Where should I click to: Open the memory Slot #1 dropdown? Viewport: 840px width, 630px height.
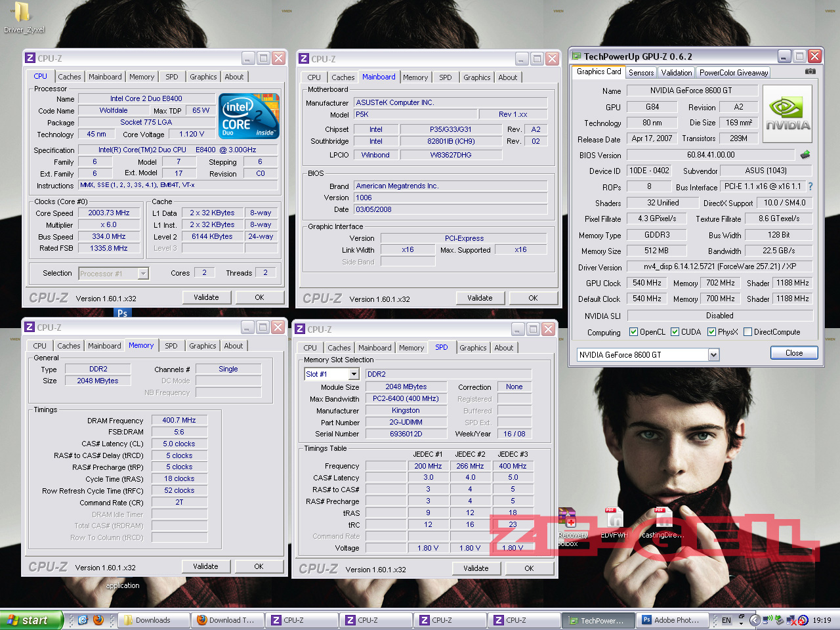pos(354,374)
